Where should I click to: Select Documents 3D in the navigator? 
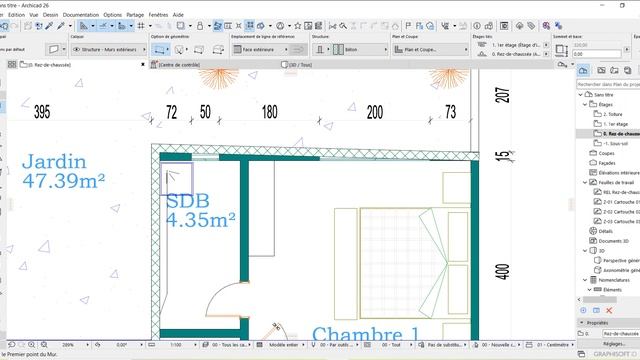click(613, 241)
